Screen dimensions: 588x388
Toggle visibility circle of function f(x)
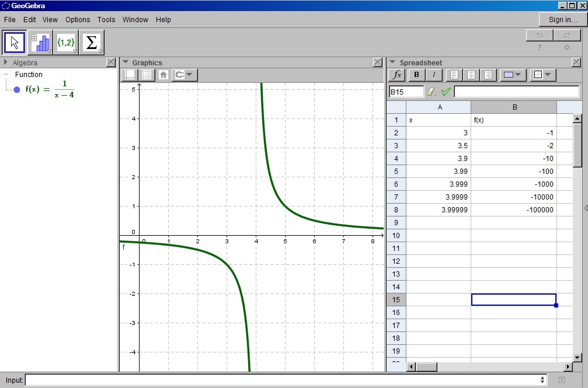pos(17,90)
